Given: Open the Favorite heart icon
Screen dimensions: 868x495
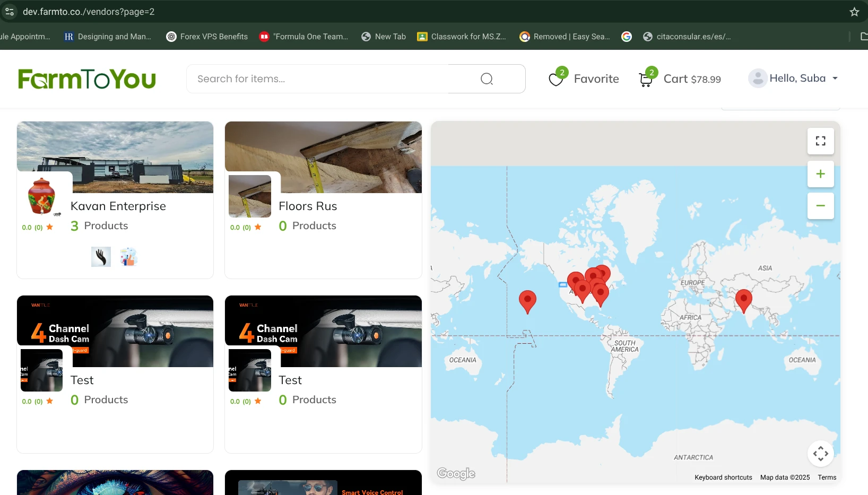Looking at the screenshot, I should pos(556,80).
